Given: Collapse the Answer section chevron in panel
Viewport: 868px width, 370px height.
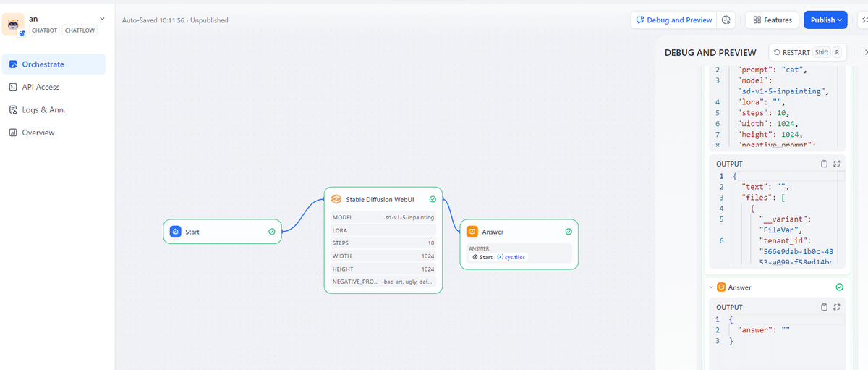Looking at the screenshot, I should pos(711,287).
